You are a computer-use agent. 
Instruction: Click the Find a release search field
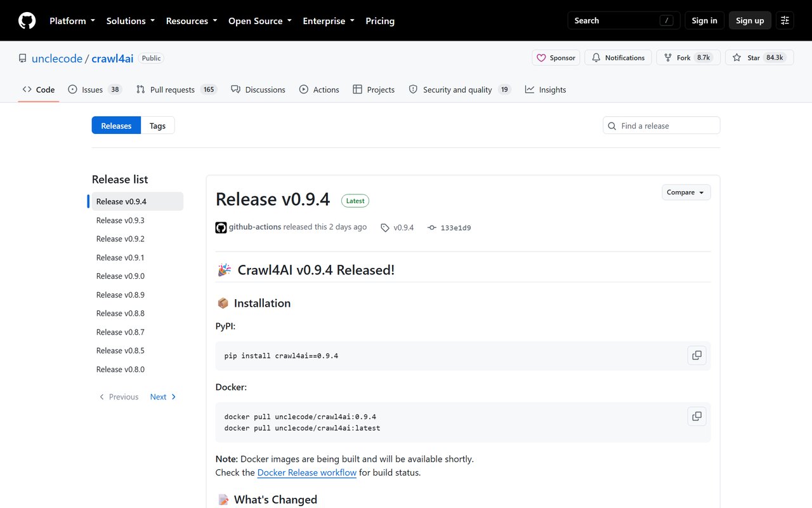[x=662, y=126]
